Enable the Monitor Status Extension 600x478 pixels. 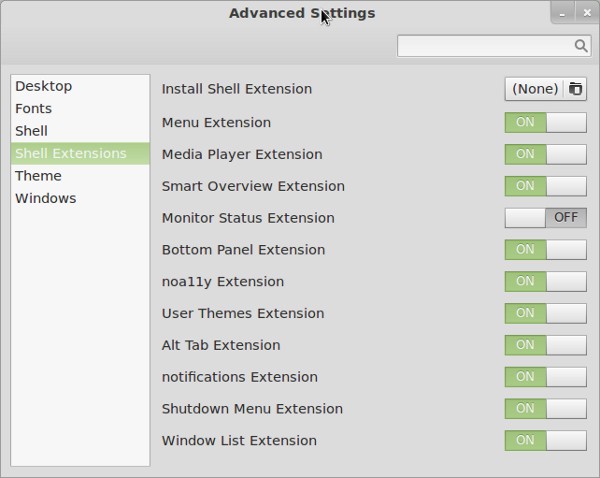[x=545, y=218]
